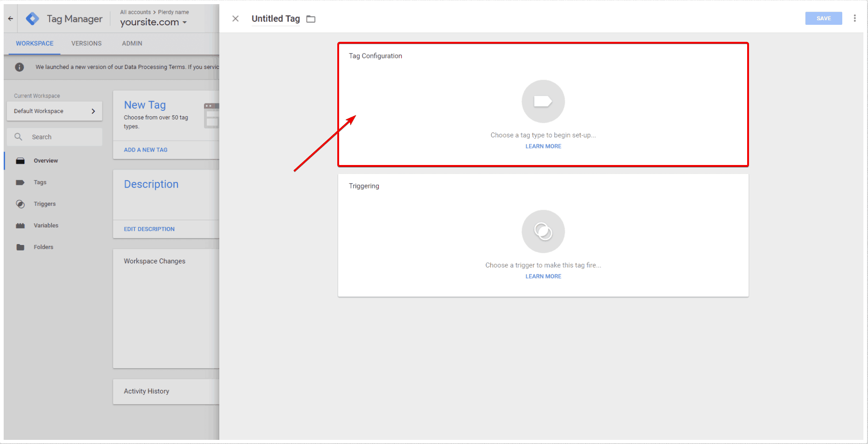Click the Plerdy name breadcrumb
868x444 pixels.
click(x=173, y=12)
